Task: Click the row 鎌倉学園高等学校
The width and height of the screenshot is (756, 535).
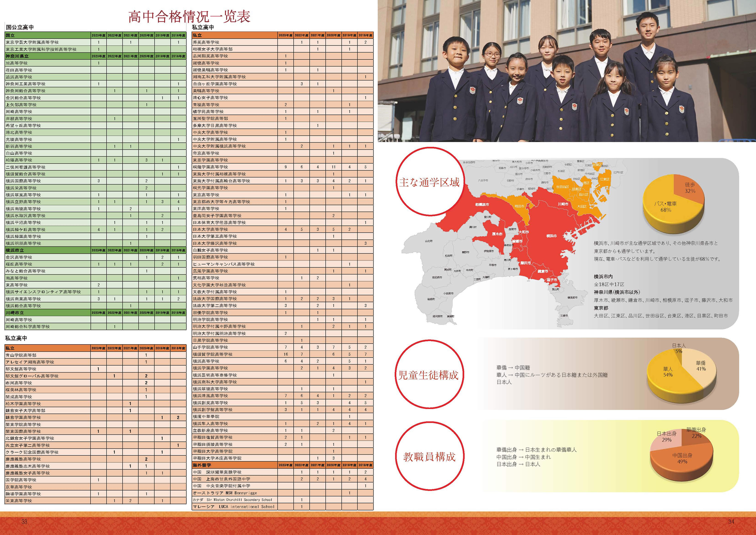Action: pyautogui.click(x=96, y=417)
